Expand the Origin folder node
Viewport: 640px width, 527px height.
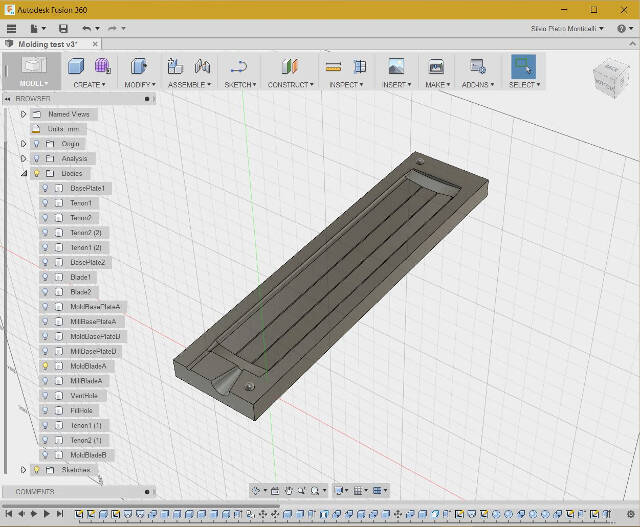pyautogui.click(x=23, y=144)
